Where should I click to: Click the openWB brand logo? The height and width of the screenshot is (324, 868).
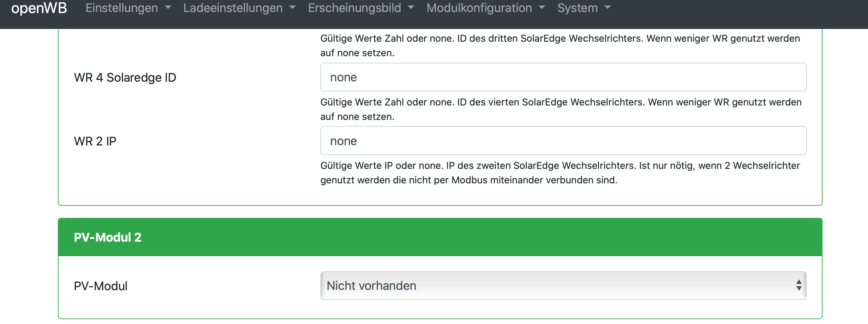pos(39,8)
